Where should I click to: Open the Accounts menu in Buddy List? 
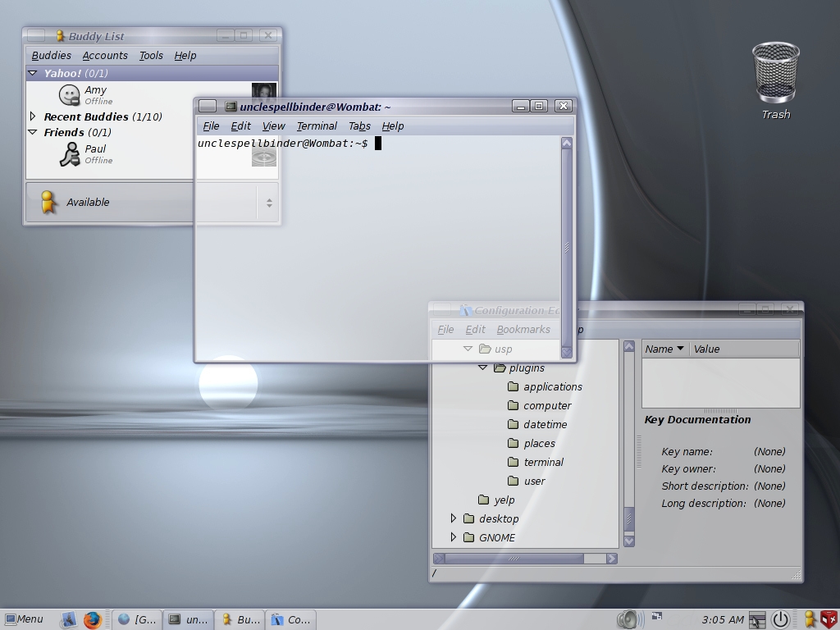pos(105,55)
